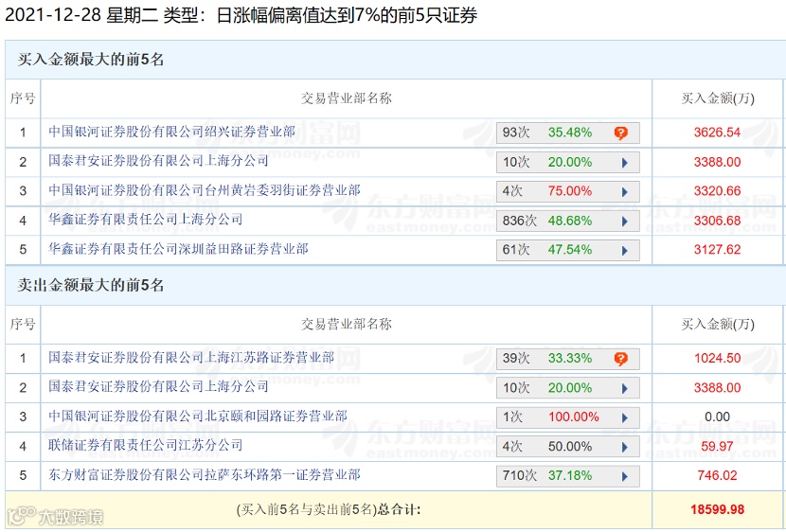The image size is (786, 532).
Task: Open 中国银河证券北京颐和园路证券营业部 link
Action: click(198, 416)
